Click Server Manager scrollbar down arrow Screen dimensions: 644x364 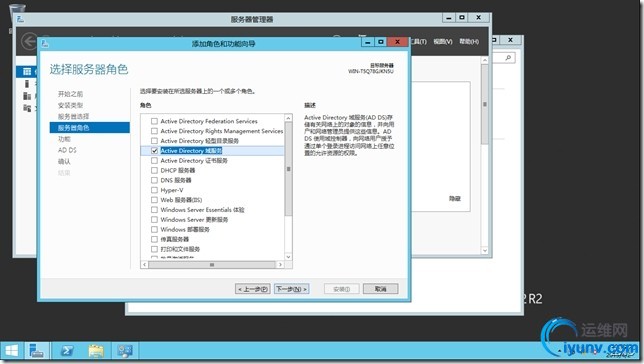[x=485, y=250]
